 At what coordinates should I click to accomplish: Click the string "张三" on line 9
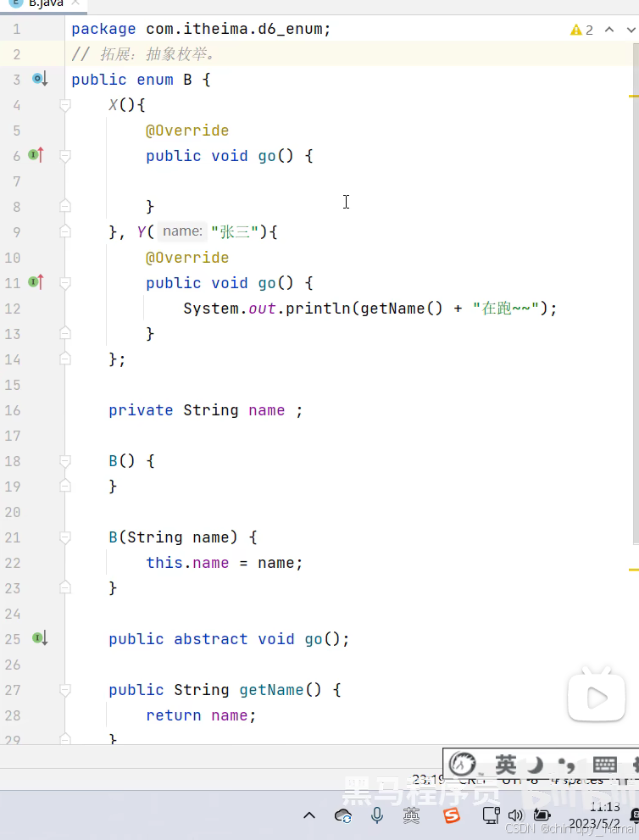[235, 232]
